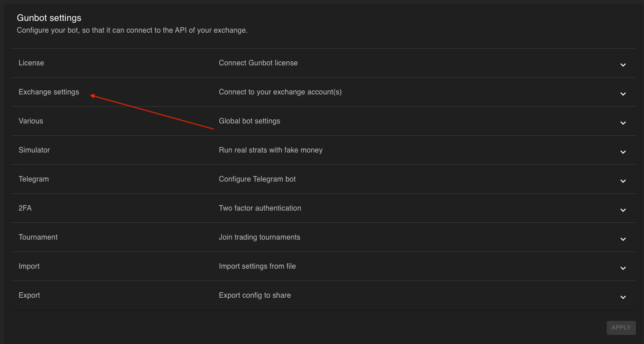Expand the Tournament section chevron
Image resolution: width=644 pixels, height=344 pixels.
[x=623, y=239]
